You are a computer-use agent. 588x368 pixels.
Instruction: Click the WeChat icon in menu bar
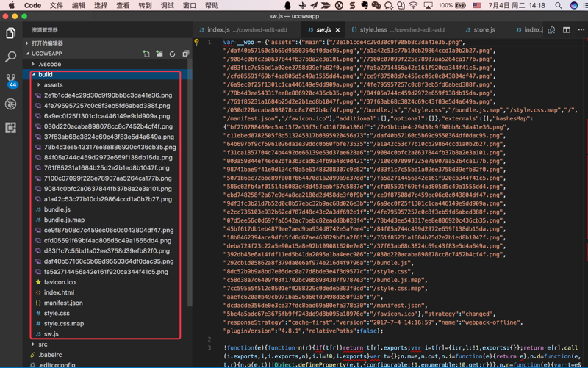pos(376,5)
